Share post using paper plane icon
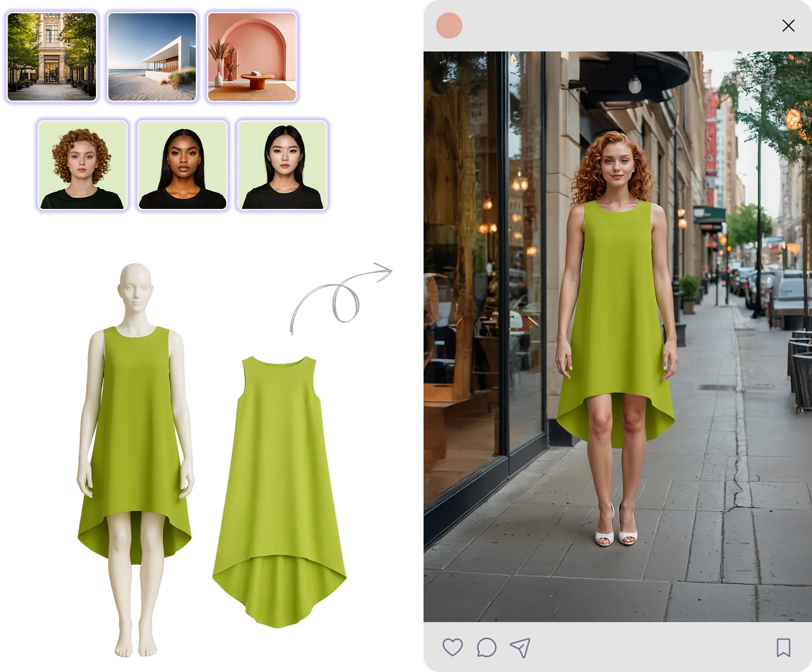This screenshot has height=672, width=812. click(x=520, y=647)
